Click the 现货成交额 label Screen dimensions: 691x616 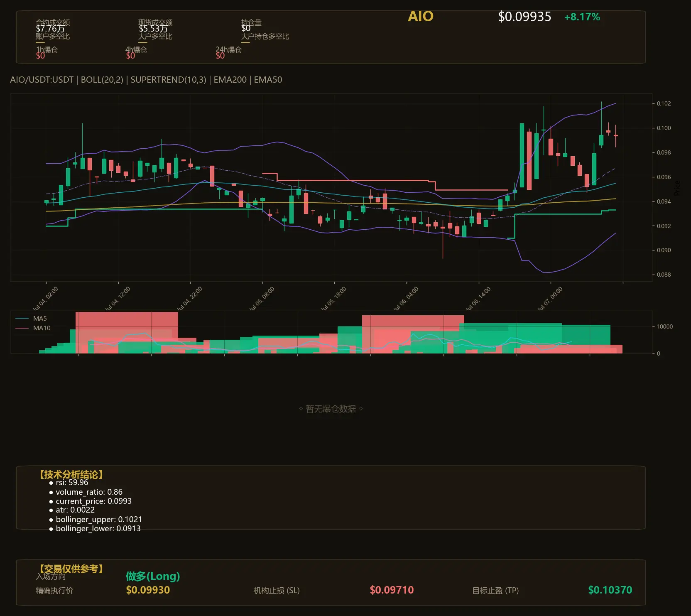(155, 22)
